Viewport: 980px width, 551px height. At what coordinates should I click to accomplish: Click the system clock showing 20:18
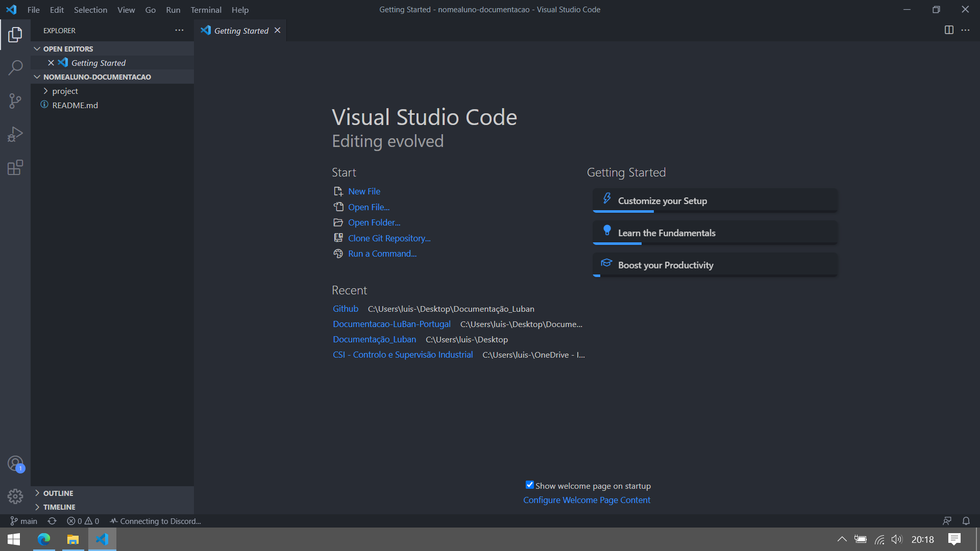pos(922,539)
